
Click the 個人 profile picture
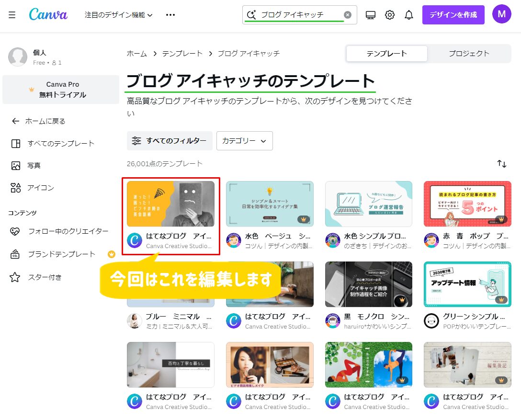coord(18,57)
